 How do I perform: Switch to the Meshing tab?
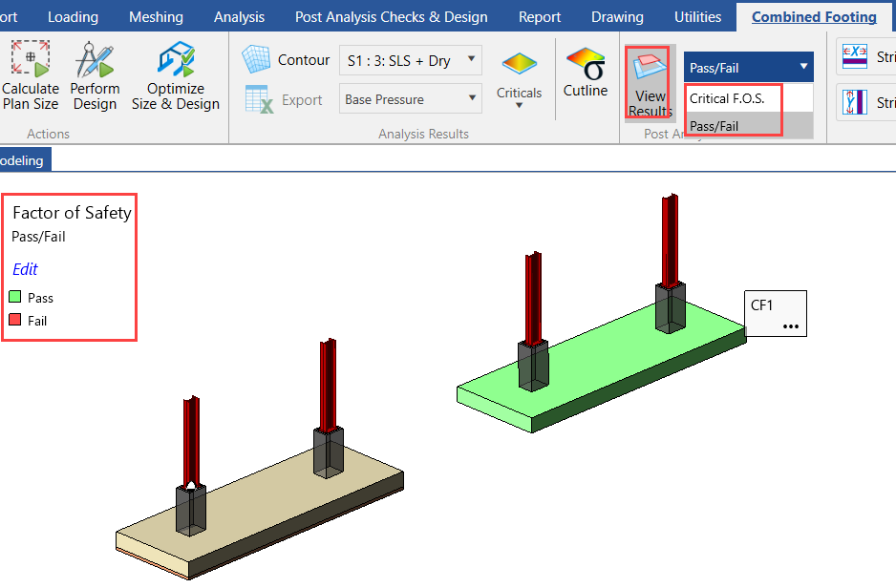tap(156, 17)
